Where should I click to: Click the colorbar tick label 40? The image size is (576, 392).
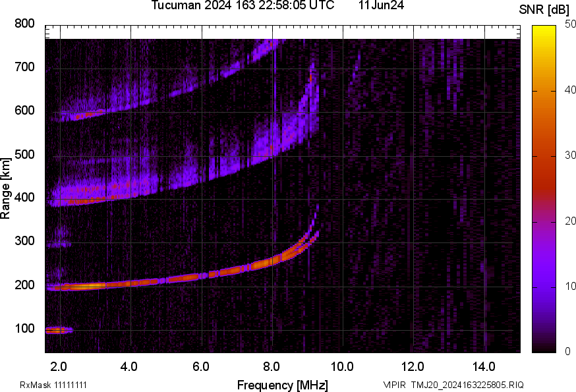pos(570,90)
